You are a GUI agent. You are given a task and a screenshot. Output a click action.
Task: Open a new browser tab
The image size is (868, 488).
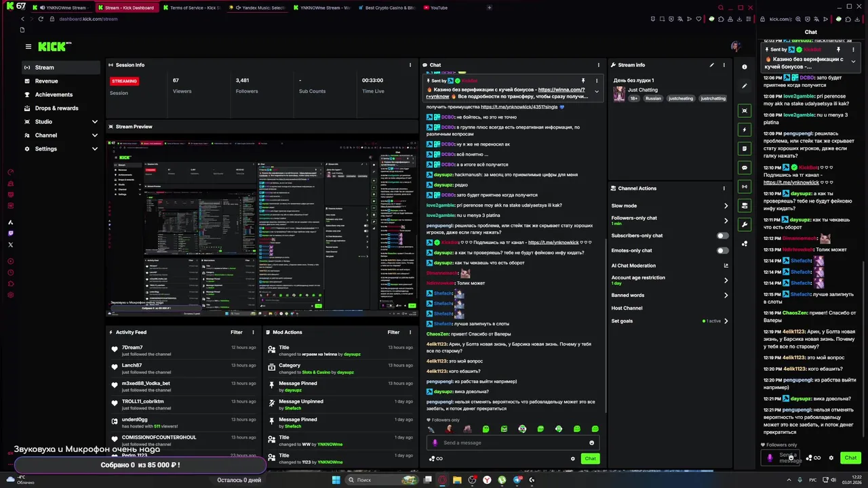490,7
